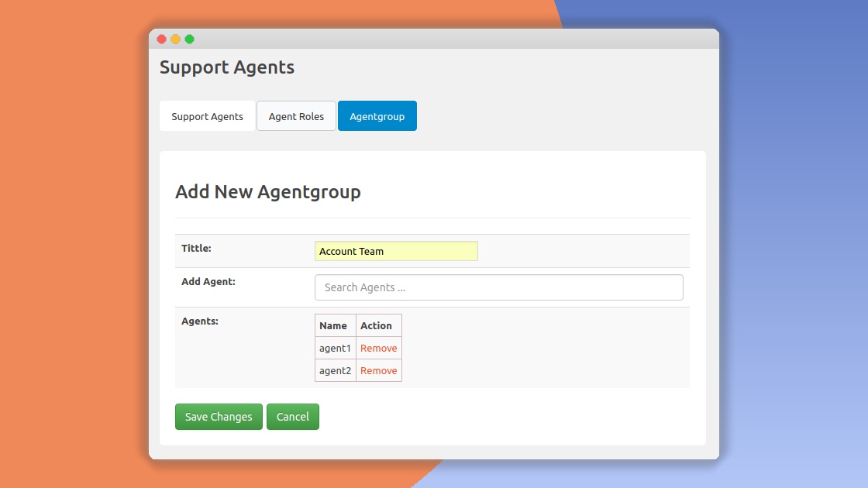Switch to the Support Agents tab
The image size is (868, 488).
(207, 116)
